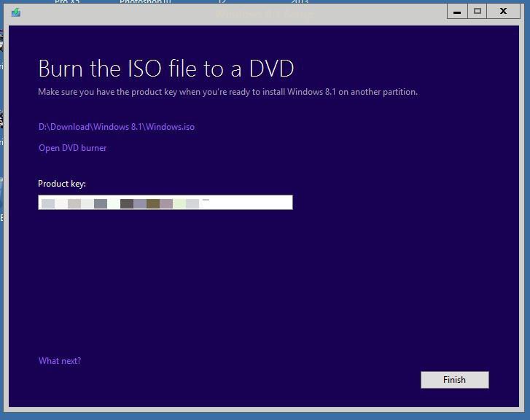Select the 2013 desktop label at top

(300, 2)
